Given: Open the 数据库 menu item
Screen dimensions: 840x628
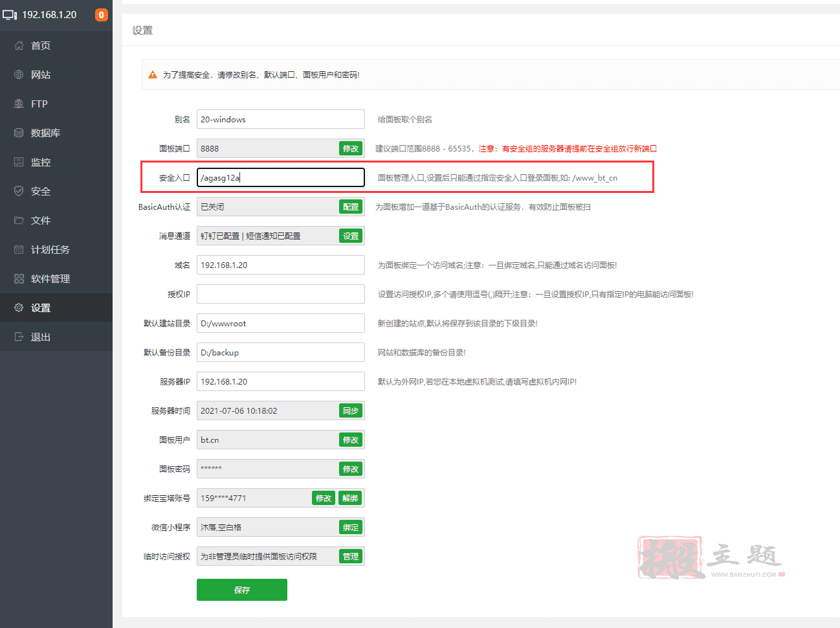Looking at the screenshot, I should (x=56, y=133).
